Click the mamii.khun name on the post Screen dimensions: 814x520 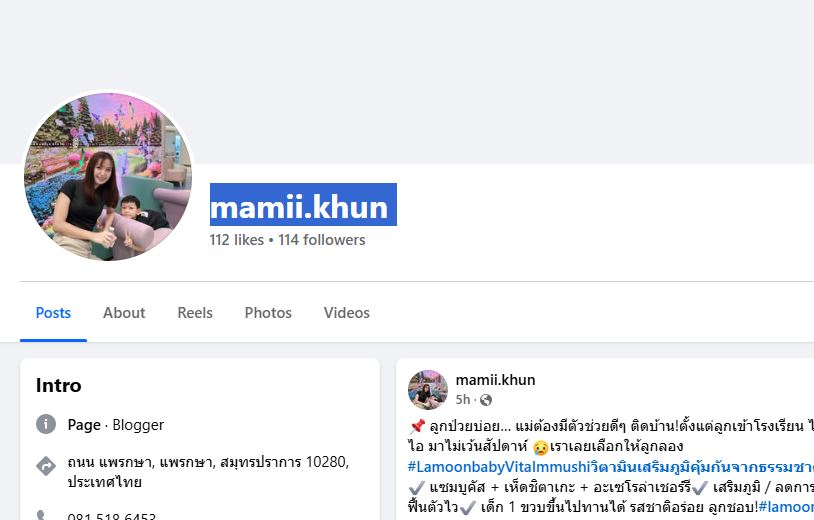(495, 380)
